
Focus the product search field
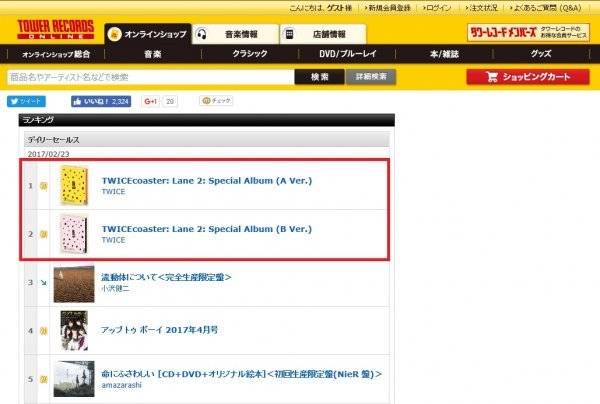[x=150, y=77]
